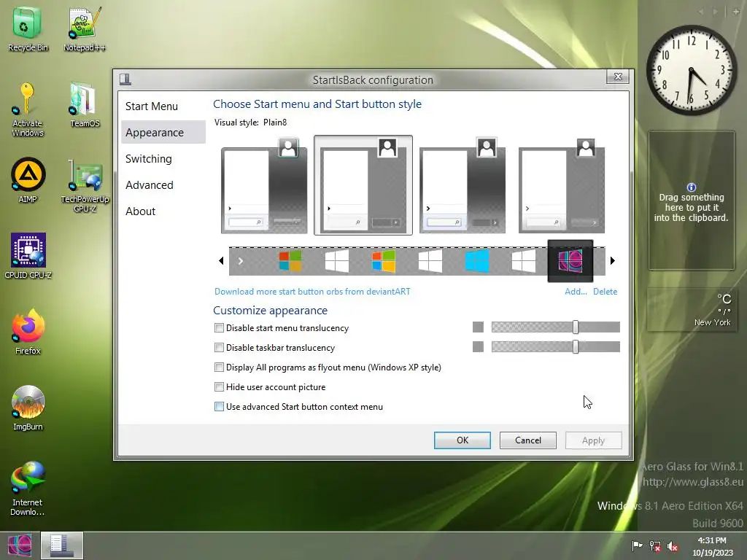Viewport: 747px width, 560px height.
Task: Select the Notepad++ desktop icon
Action: click(x=85, y=28)
